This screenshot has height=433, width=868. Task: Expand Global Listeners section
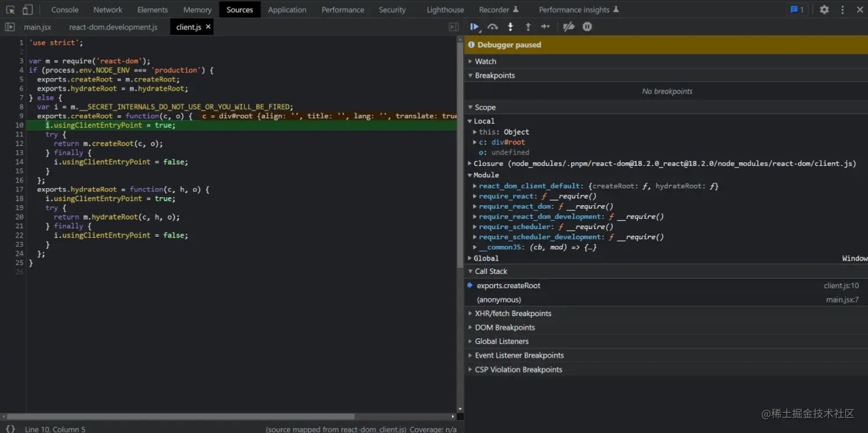click(x=666, y=341)
